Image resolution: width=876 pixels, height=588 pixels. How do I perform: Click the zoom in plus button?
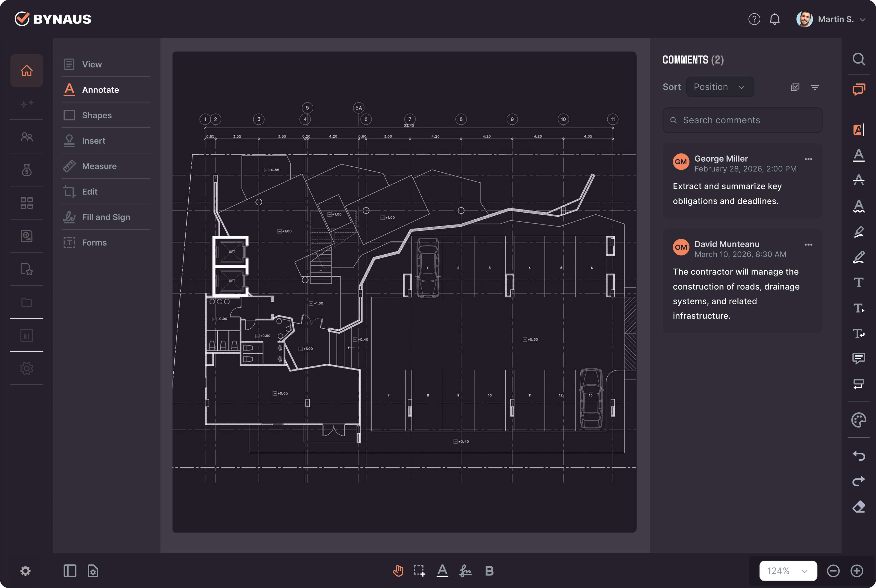(856, 571)
